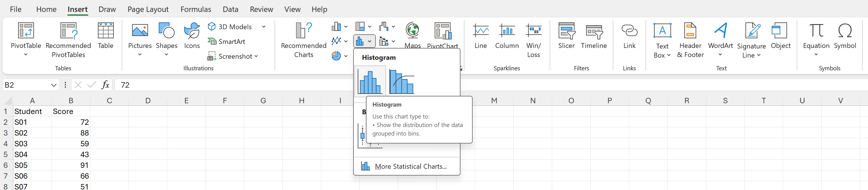Expand the 3D Models dropdown arrow
Image resolution: width=868 pixels, height=190 pixels.
pos(264,27)
